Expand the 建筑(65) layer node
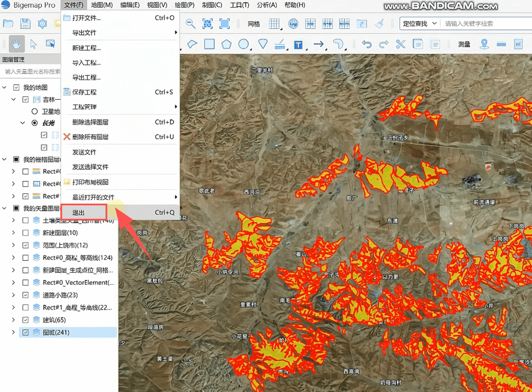Image resolution: width=532 pixels, height=392 pixels. pos(13,320)
